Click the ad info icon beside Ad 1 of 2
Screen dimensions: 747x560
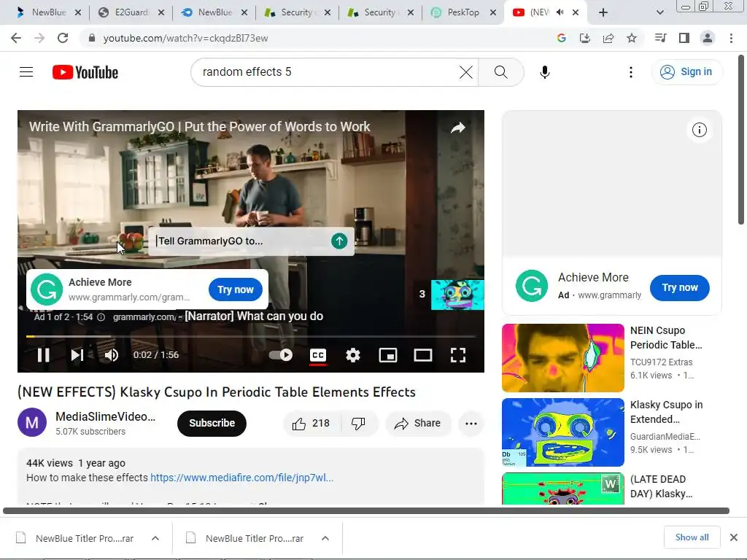[x=101, y=317]
